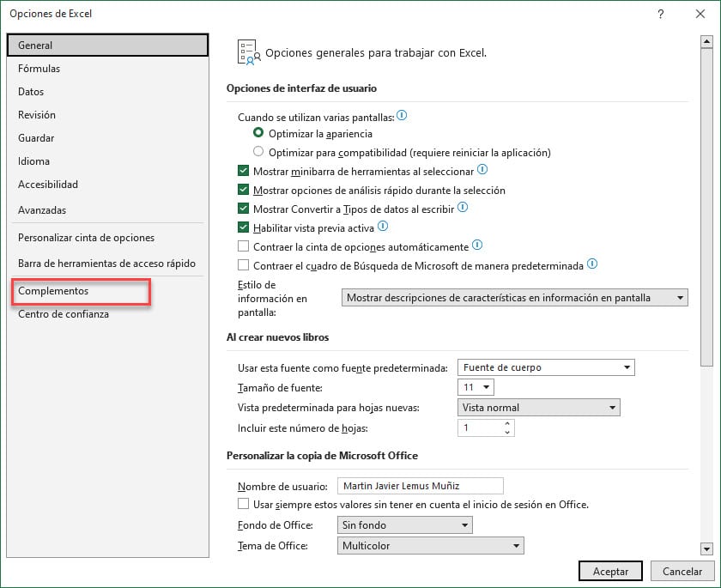Viewport: 721px width, 588px height.
Task: Select 'Optimizar para compatibilidad' radio button
Action: [x=258, y=153]
